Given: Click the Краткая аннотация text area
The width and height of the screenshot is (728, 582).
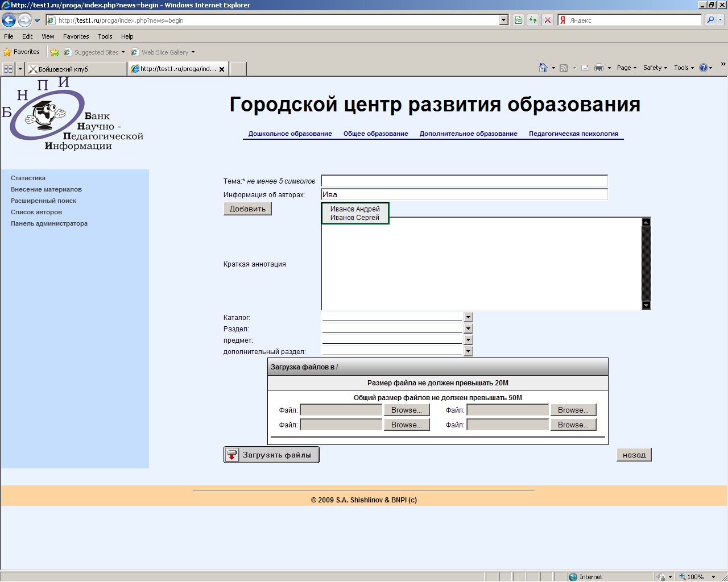Looking at the screenshot, I should 481,264.
